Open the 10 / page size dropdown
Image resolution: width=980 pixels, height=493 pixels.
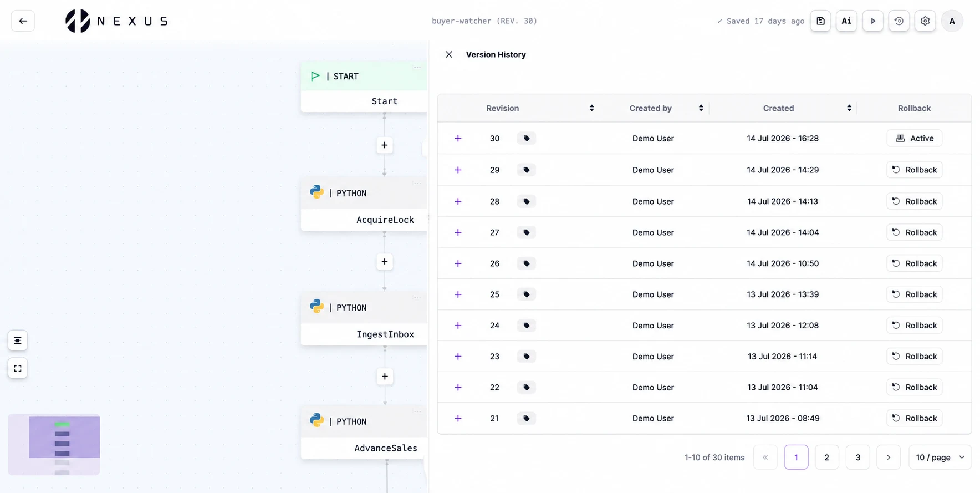click(x=940, y=458)
